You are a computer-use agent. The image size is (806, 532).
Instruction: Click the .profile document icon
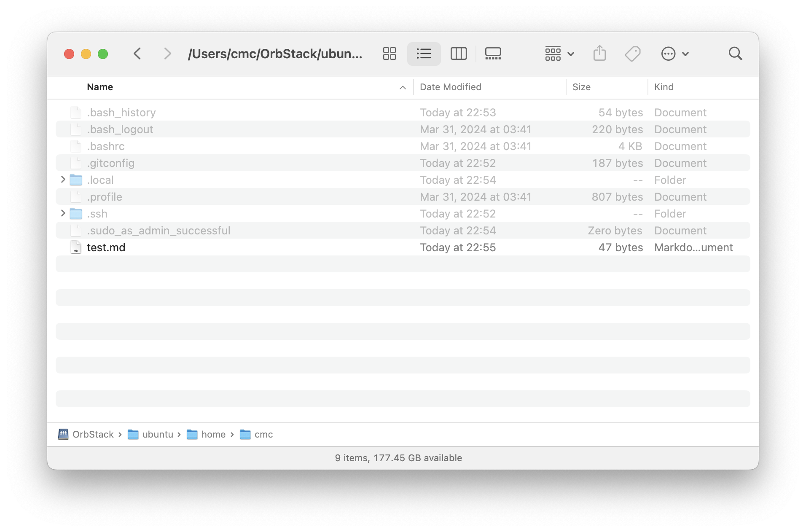pyautogui.click(x=76, y=197)
